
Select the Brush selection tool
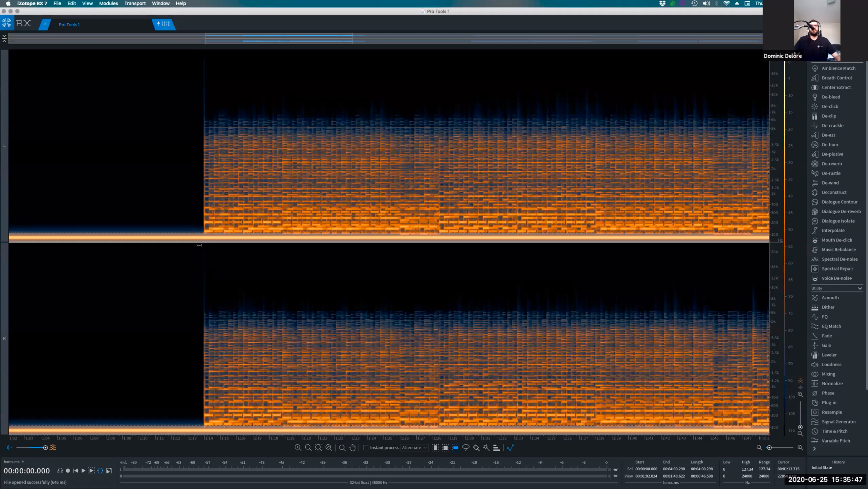pyautogui.click(x=476, y=447)
